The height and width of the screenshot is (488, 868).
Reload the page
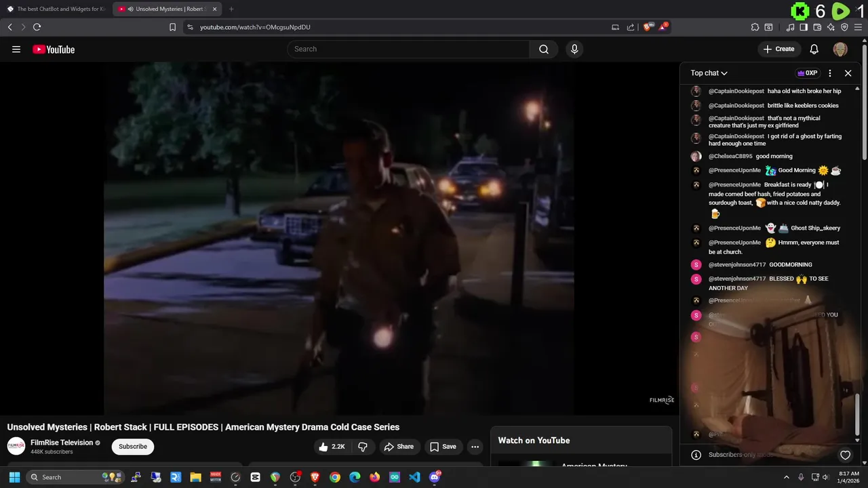click(37, 27)
